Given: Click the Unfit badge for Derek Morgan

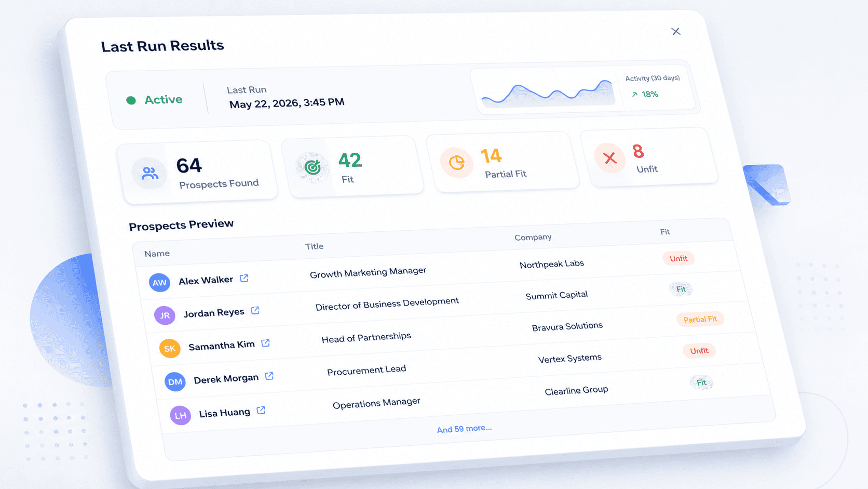Looking at the screenshot, I should tap(699, 351).
